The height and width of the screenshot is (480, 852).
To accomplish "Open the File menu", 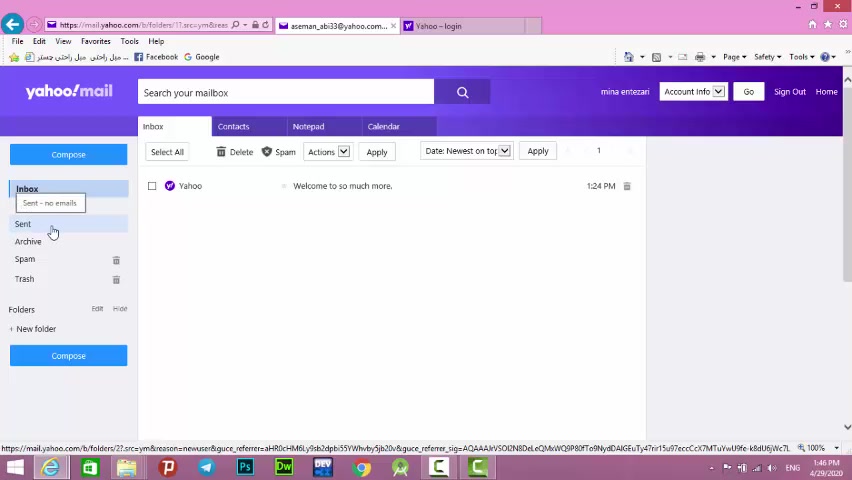I will click(17, 41).
